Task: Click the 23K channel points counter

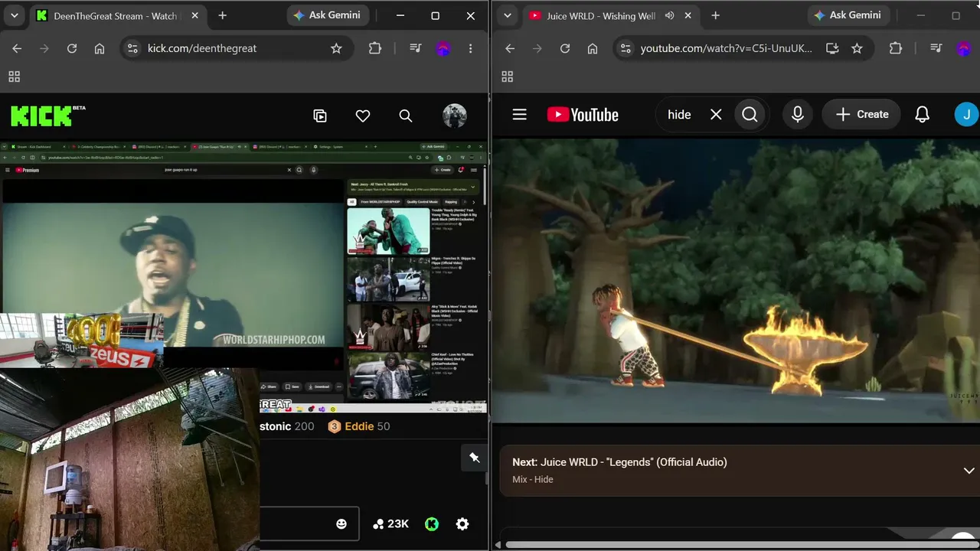Action: [390, 524]
